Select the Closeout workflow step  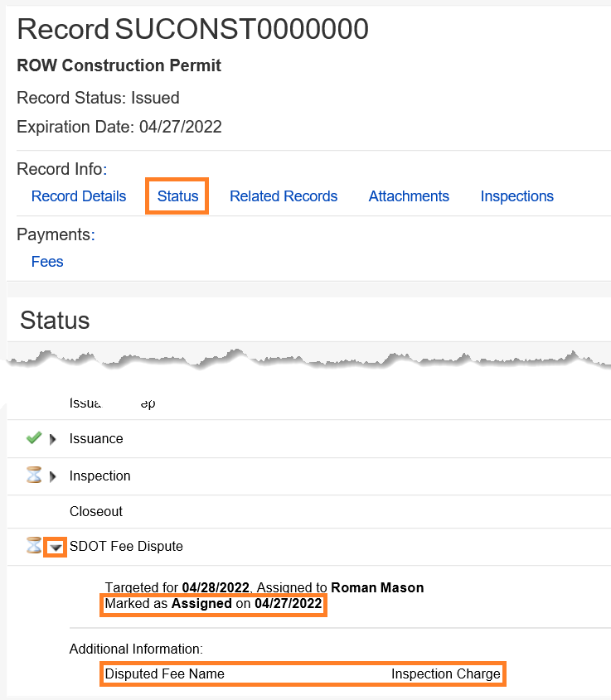tap(96, 512)
